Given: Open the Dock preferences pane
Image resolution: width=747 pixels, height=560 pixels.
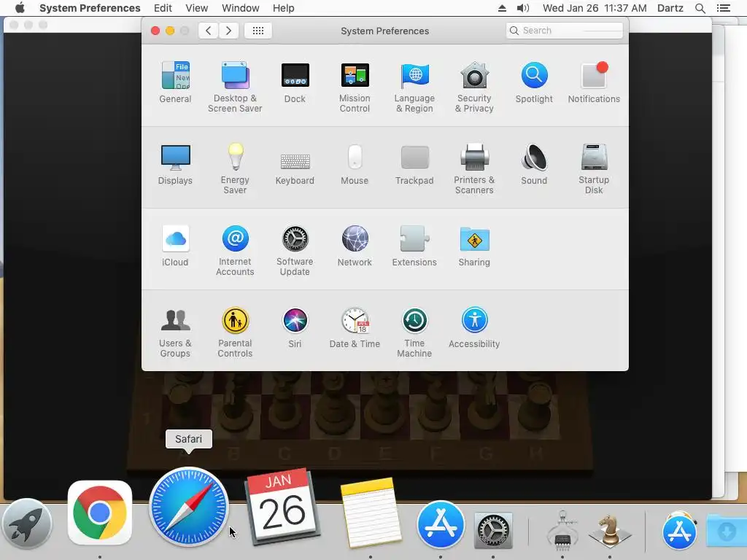Looking at the screenshot, I should [295, 82].
